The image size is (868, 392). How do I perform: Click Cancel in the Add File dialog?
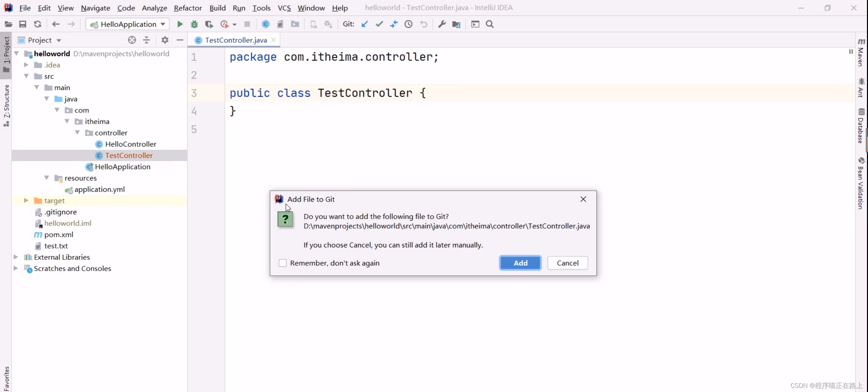point(568,263)
